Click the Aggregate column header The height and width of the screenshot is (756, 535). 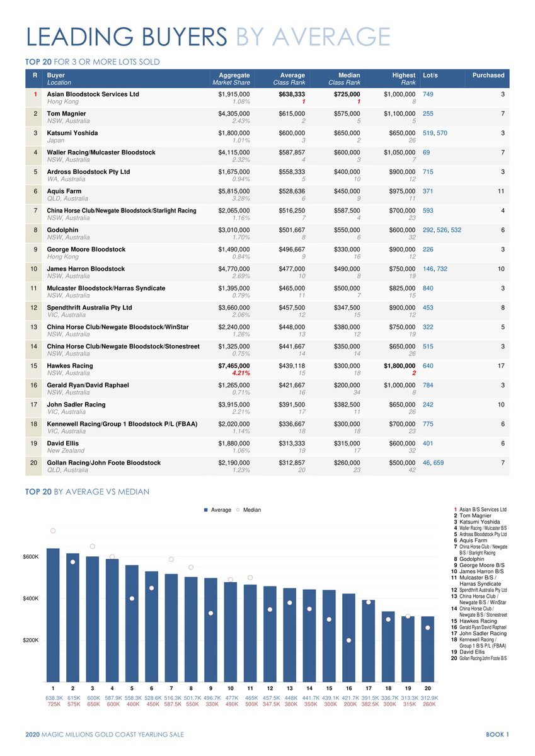pyautogui.click(x=234, y=75)
